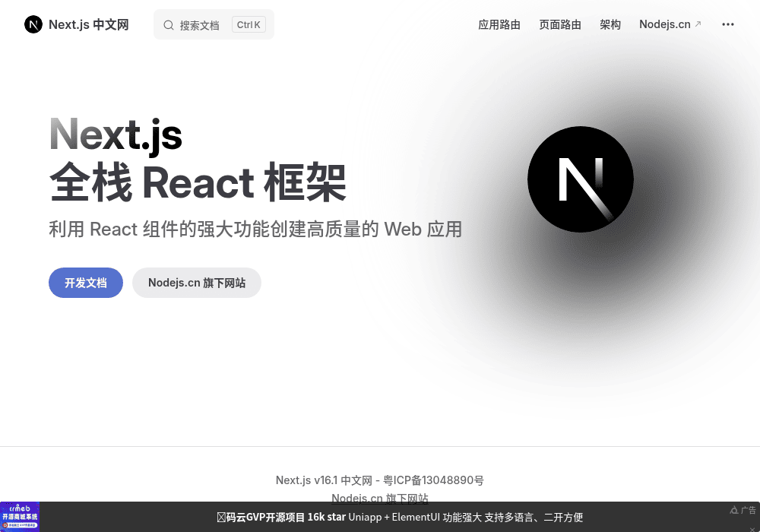Viewport: 760px width, 532px height.
Task: Click the Next.js v16.1 中文网 footer text
Action: point(324,480)
